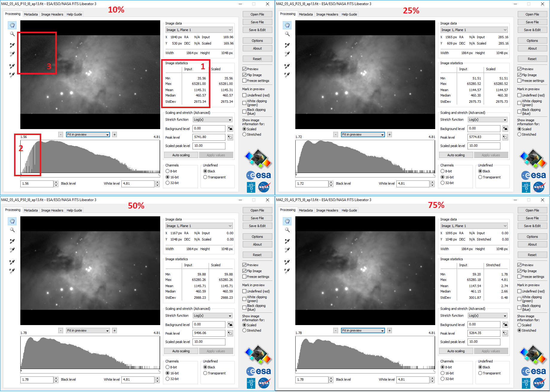The width and height of the screenshot is (550, 392).
Task: Pick the white level eyedropper in P75 window
Action: (287, 250)
